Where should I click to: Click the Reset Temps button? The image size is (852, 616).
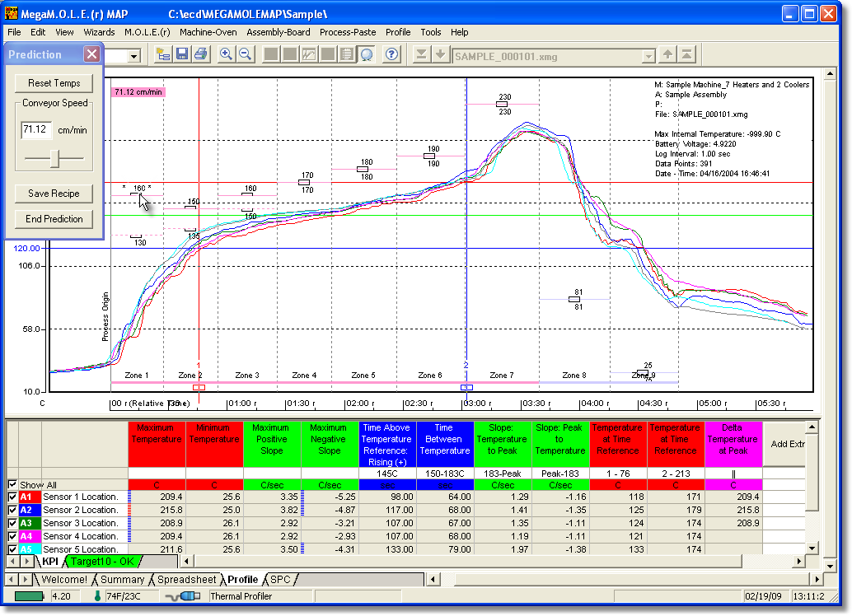(x=54, y=83)
